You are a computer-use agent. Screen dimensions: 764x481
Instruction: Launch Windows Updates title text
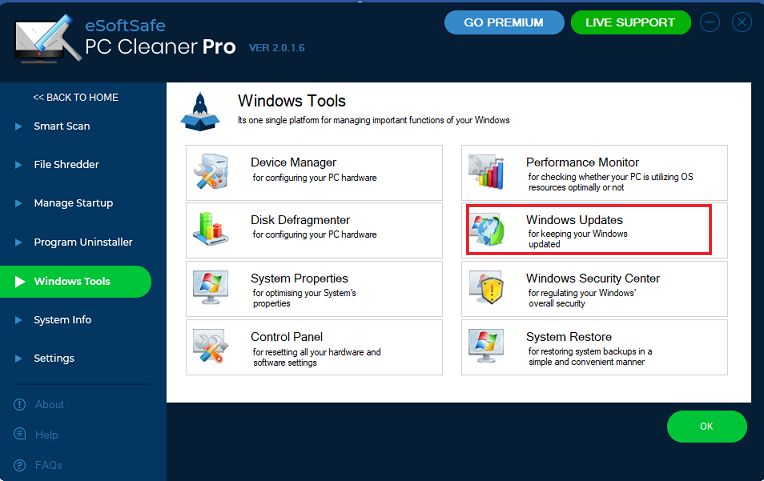(574, 220)
